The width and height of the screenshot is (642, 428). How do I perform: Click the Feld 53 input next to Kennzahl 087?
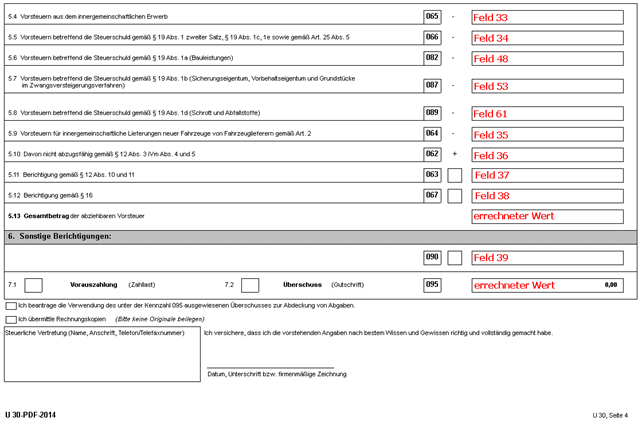coord(548,86)
